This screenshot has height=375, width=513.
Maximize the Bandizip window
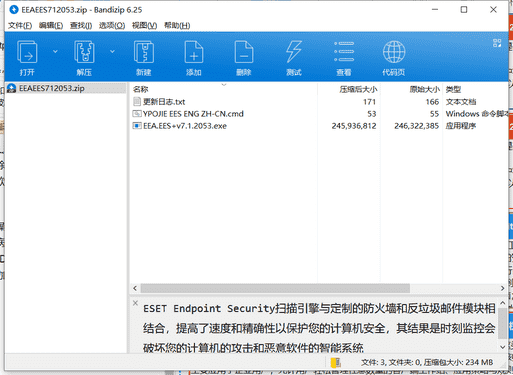tap(464, 10)
